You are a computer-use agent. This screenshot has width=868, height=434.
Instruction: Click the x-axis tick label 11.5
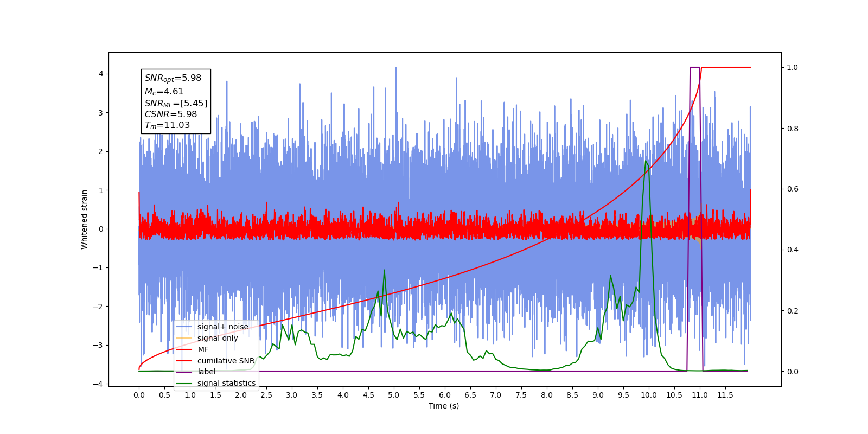[725, 395]
